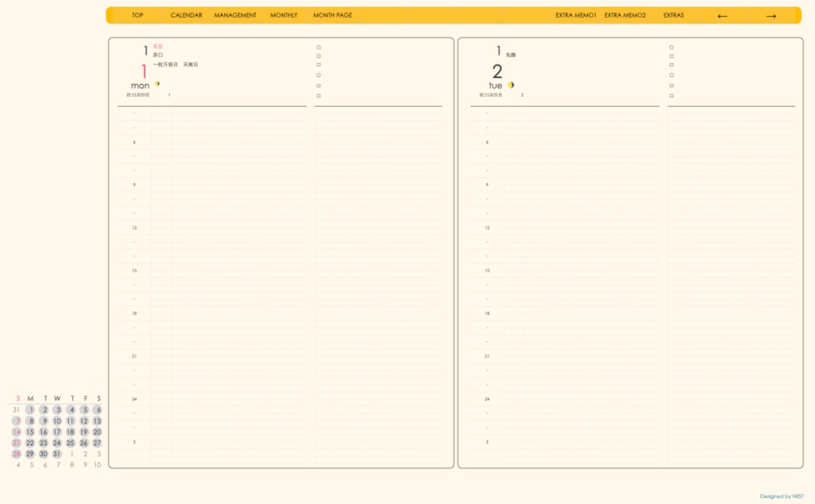Tick the top checkbox on Tuesday's page
The width and height of the screenshot is (815, 504).
coord(671,47)
